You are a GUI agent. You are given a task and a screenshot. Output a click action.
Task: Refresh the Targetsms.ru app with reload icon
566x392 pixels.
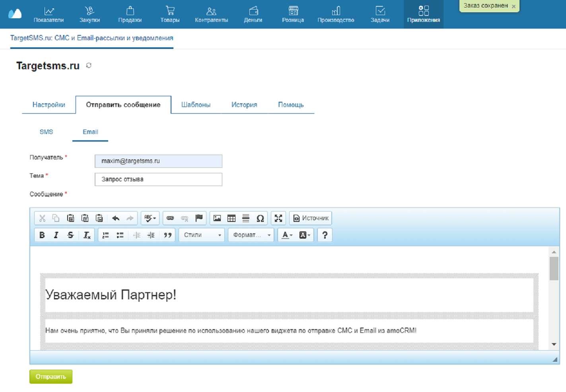click(89, 65)
